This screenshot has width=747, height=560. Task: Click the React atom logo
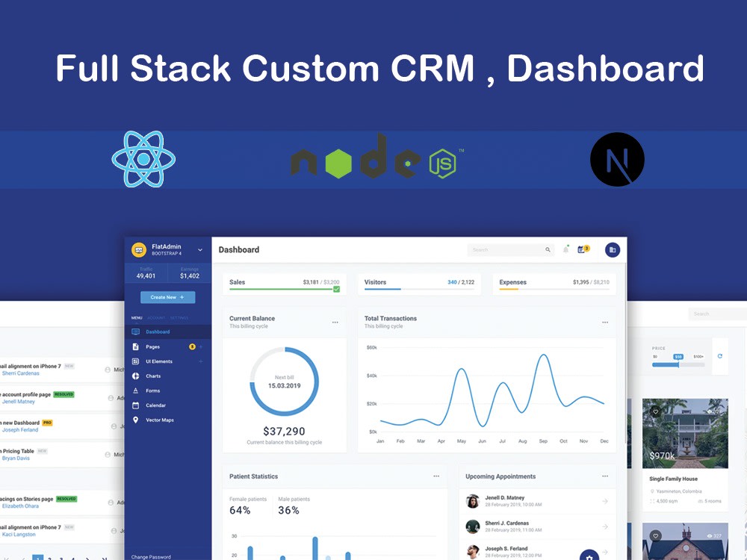pos(143,159)
